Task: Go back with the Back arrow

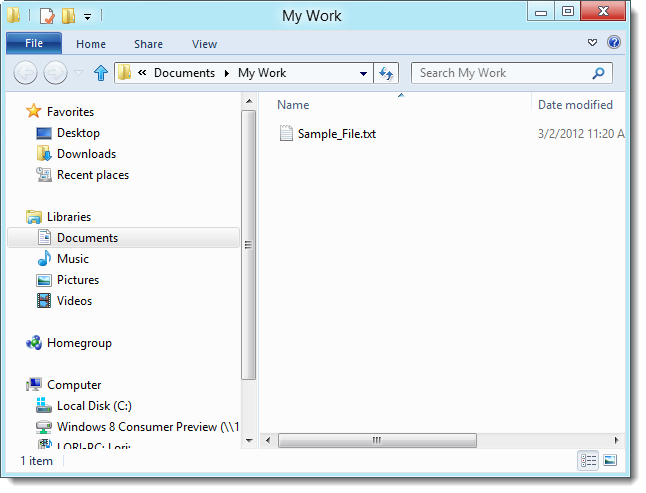Action: [26, 73]
